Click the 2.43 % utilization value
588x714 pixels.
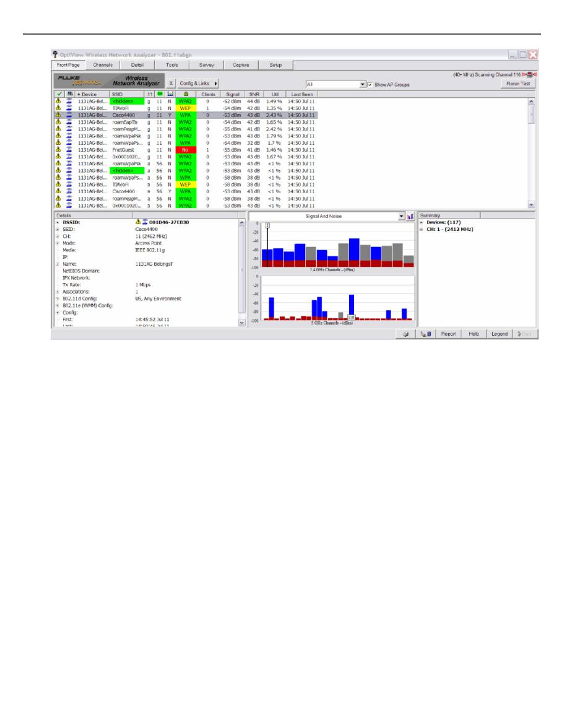(274, 115)
